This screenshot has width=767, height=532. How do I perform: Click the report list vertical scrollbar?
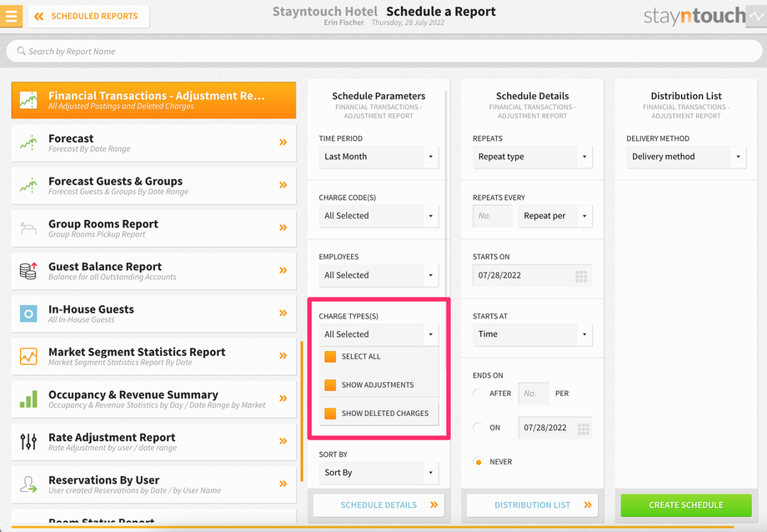[x=302, y=411]
